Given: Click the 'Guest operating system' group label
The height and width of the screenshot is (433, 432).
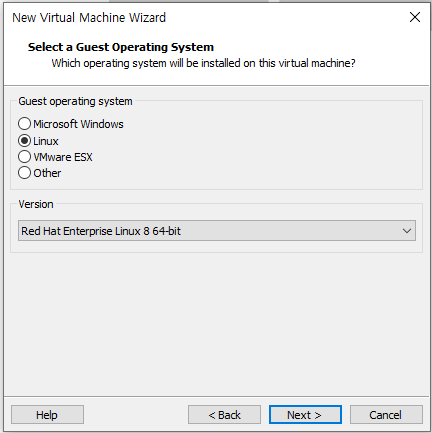Looking at the screenshot, I should (x=75, y=101).
